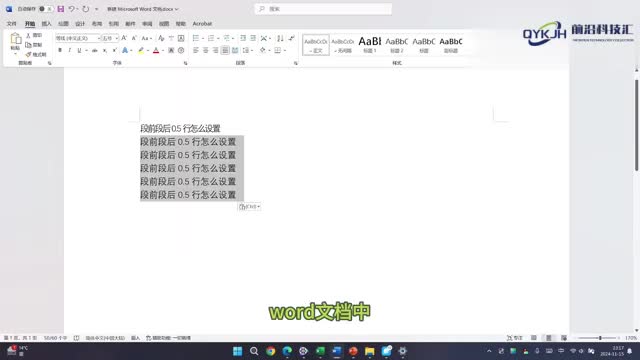Open the Font dialog launcher
This screenshot has height=360, width=640.
[x=185, y=63]
